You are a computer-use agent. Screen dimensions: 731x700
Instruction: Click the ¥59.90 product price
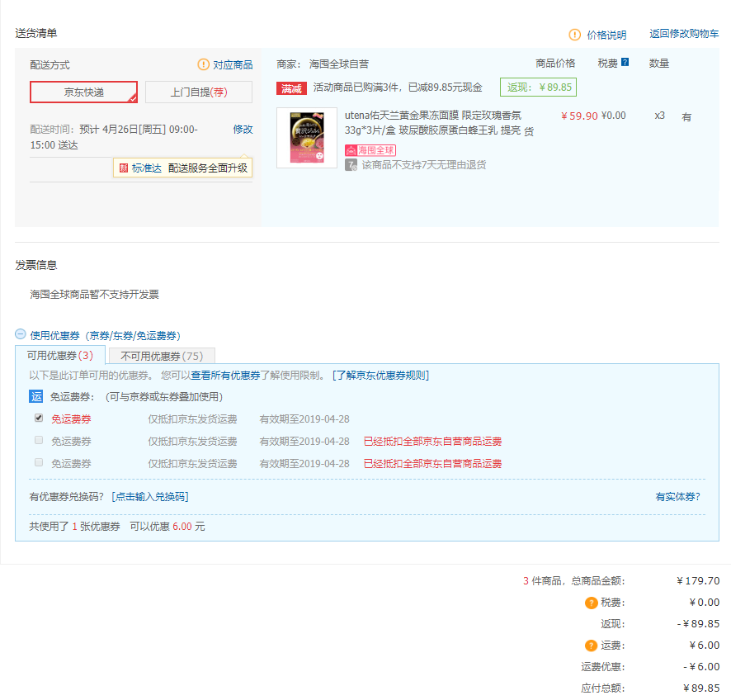pos(579,116)
